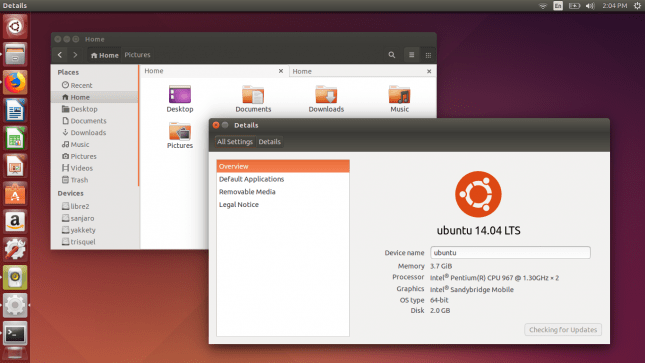Select Home in Places sidebar
The height and width of the screenshot is (363, 645).
tap(95, 97)
